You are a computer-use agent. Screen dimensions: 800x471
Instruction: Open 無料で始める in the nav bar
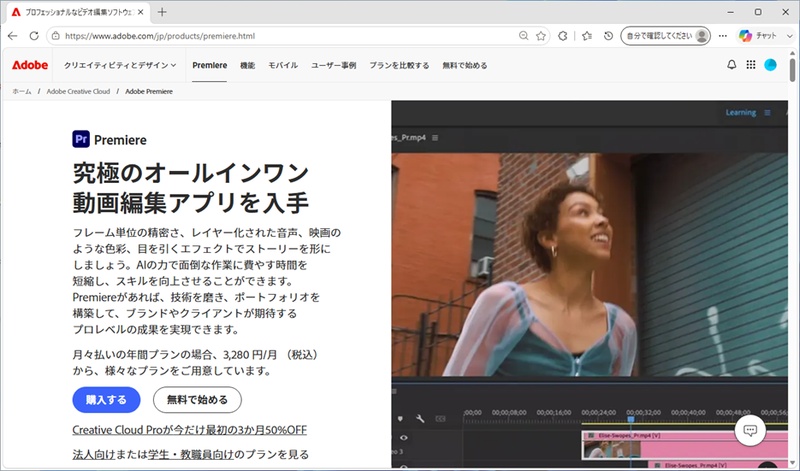tap(465, 65)
